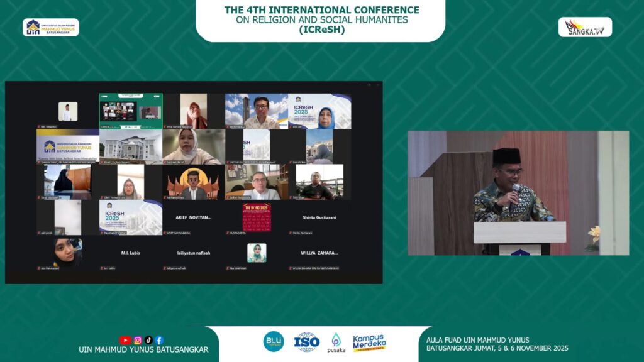Click the YouTube icon in the footer
644x362 pixels.
[125, 340]
